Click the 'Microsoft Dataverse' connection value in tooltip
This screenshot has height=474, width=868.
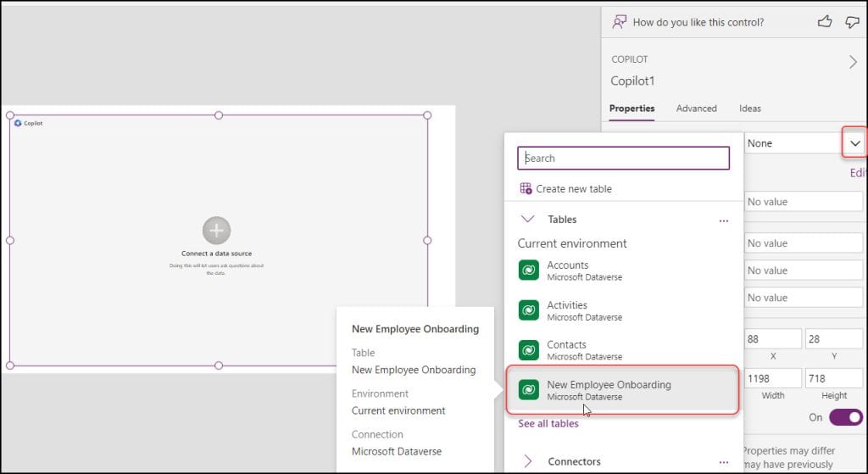tap(397, 451)
